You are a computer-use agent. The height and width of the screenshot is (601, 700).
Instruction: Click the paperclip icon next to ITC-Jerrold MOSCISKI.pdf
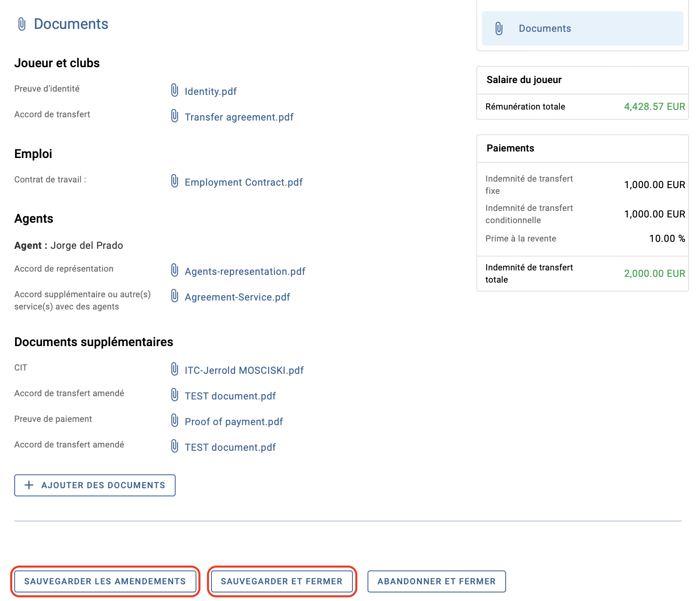[174, 369]
